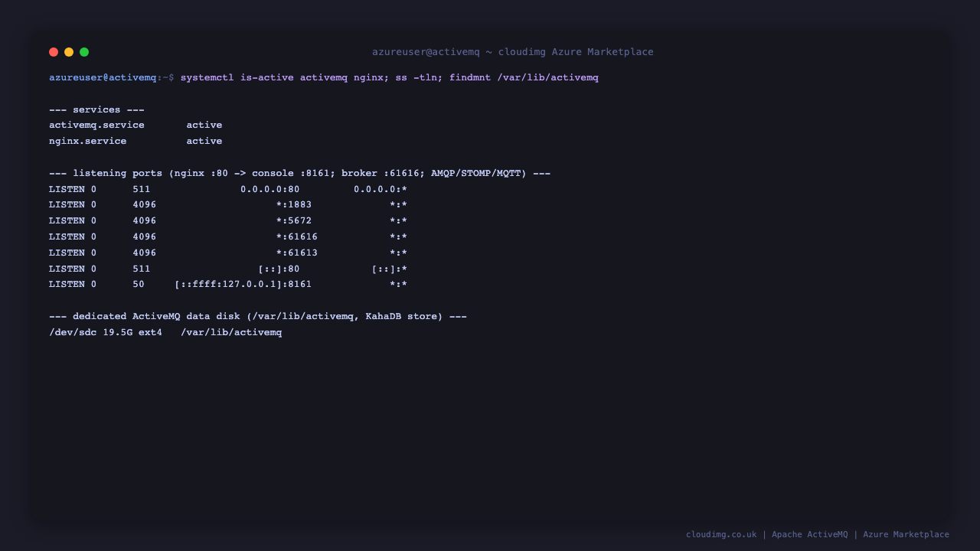Screen dimensions: 980x551
Task: Click the red close window dot
Action: (x=54, y=52)
